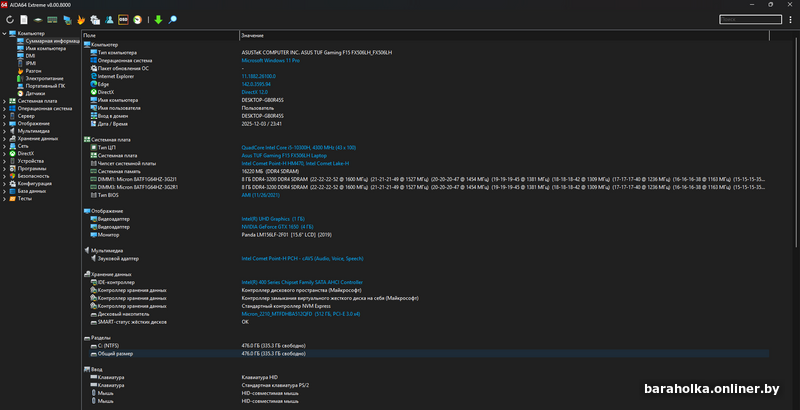Image resolution: width=800 pixels, height=410 pixels.
Task: Click the Internet Explorer row icon
Action: 93,76
